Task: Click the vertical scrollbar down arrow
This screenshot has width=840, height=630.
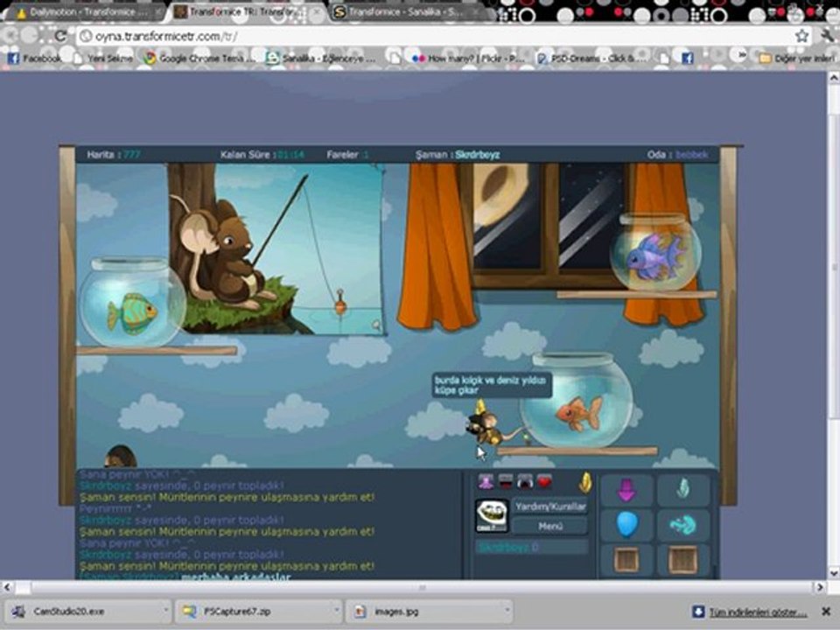Action: click(x=834, y=573)
